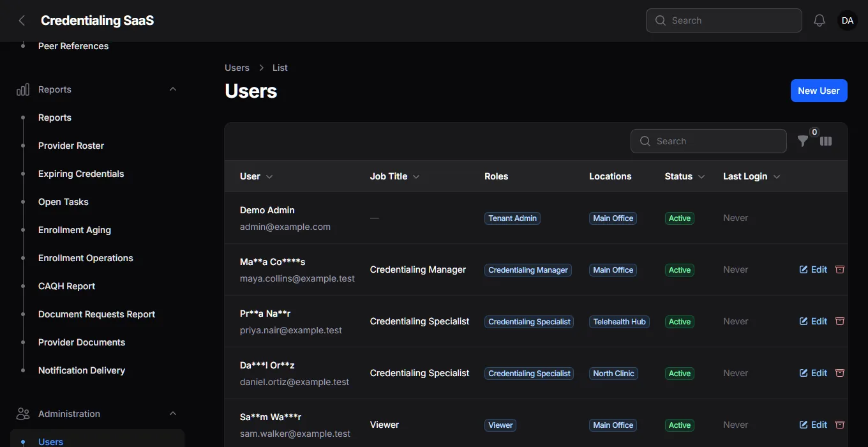The image size is (868, 447).
Task: Delete the Ma**a Co****s user row
Action: tap(840, 269)
